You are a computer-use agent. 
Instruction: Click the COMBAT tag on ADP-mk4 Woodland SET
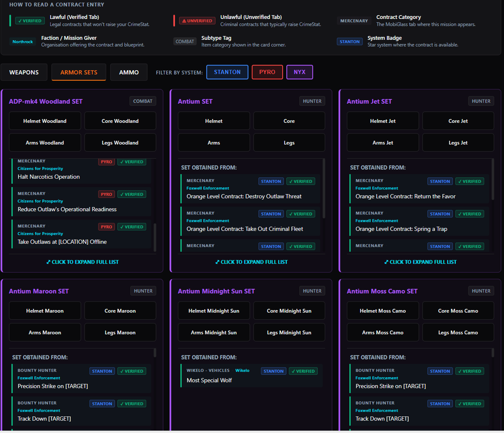143,101
